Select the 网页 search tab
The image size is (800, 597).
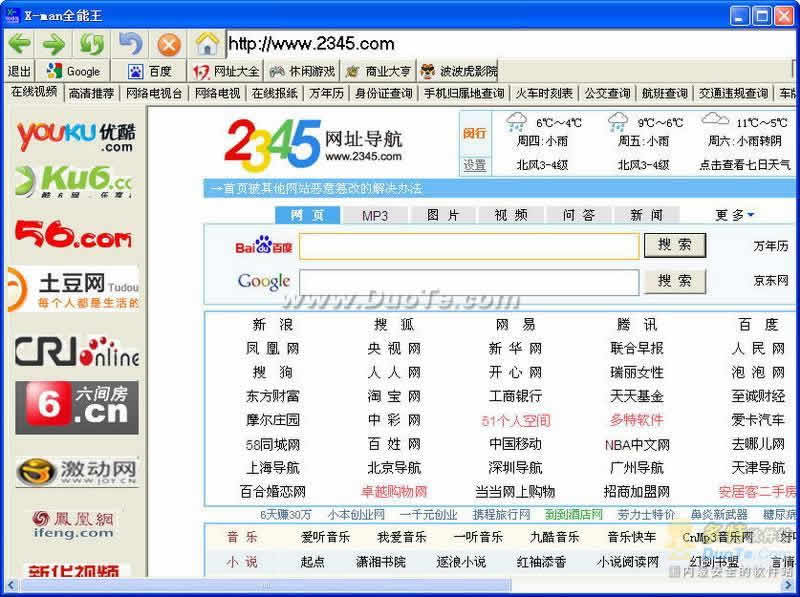[308, 215]
